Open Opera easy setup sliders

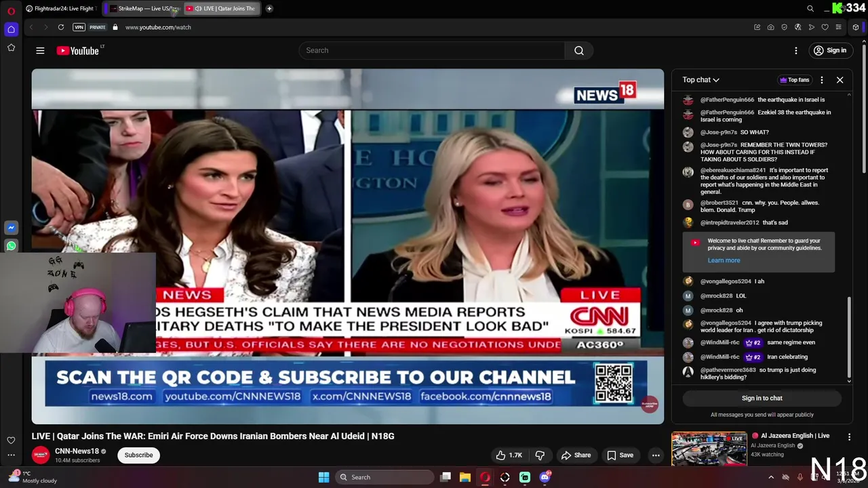click(x=839, y=27)
